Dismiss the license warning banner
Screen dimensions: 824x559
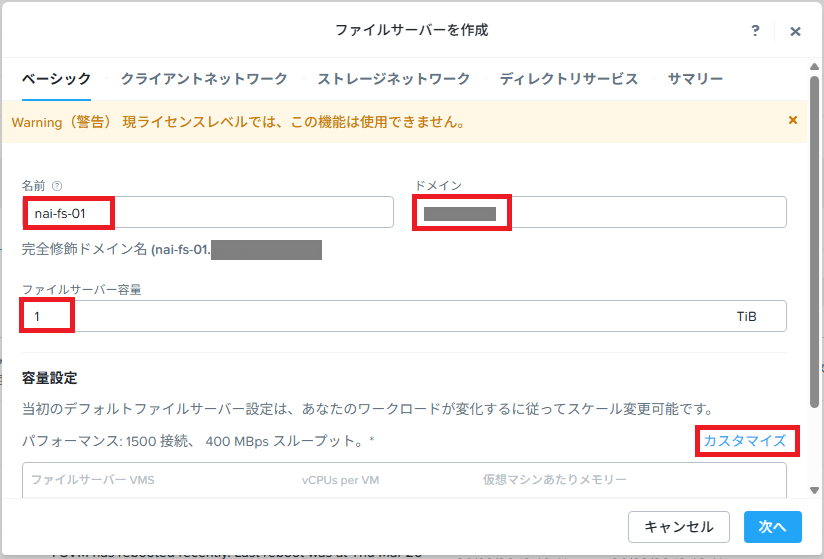pos(793,120)
